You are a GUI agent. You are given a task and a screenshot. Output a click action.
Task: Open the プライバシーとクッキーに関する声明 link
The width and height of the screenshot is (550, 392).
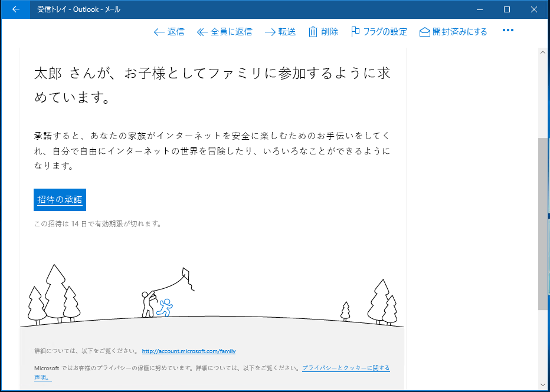(x=346, y=367)
